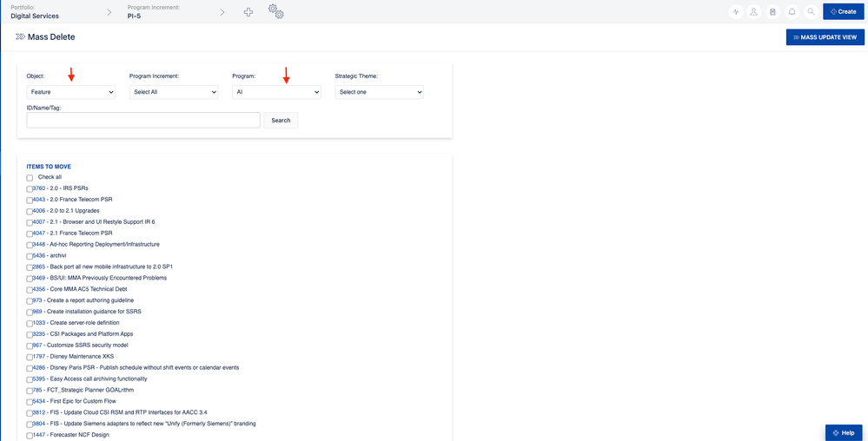Open feature link 973
868x441 pixels.
(37, 300)
